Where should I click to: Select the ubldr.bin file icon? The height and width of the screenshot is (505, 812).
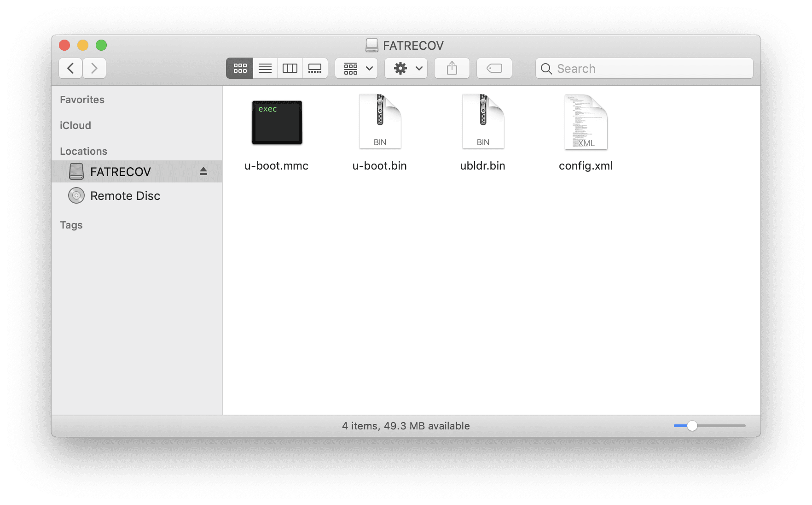coord(483,122)
